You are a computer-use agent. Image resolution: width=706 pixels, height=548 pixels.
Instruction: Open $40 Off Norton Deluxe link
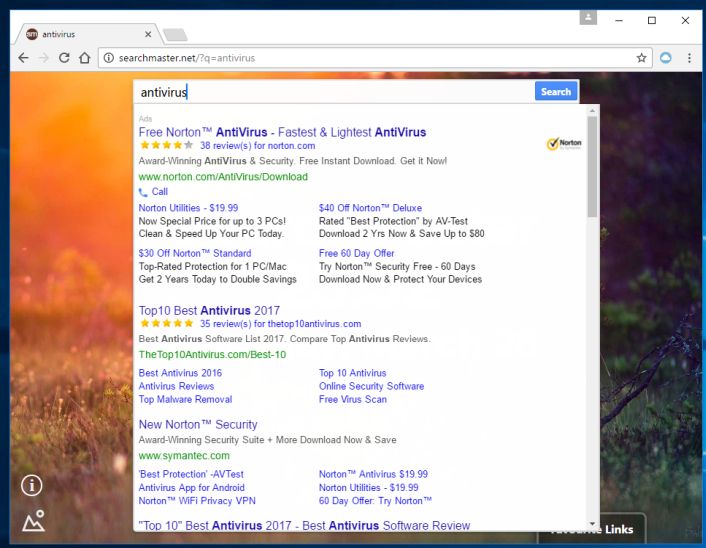click(x=370, y=208)
